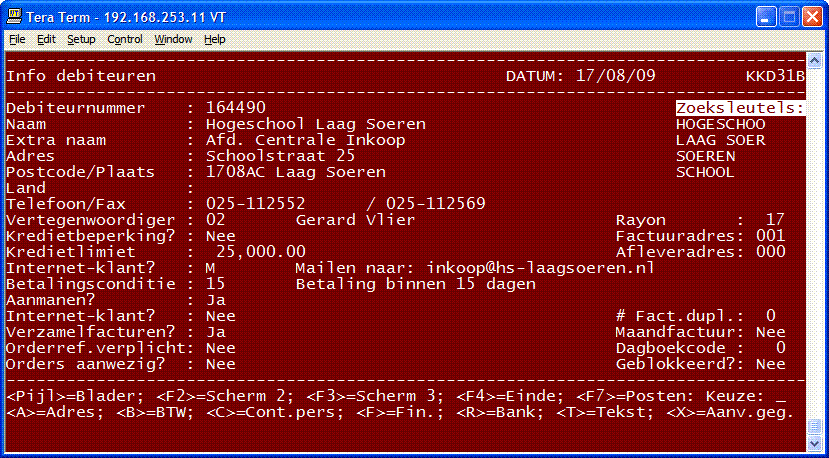Image resolution: width=829 pixels, height=458 pixels.
Task: Open the Edit menu
Action: tap(46, 39)
